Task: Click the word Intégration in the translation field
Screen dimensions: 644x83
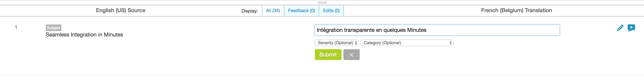Action: (330, 30)
